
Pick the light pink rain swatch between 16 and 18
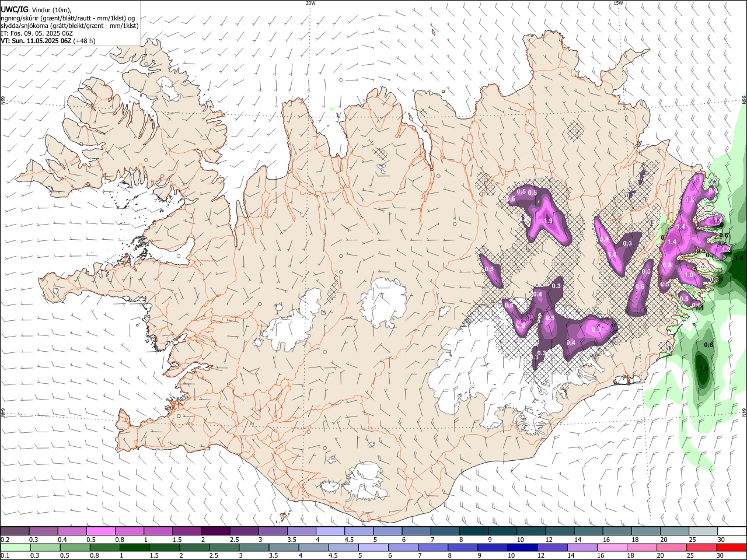coord(612,547)
